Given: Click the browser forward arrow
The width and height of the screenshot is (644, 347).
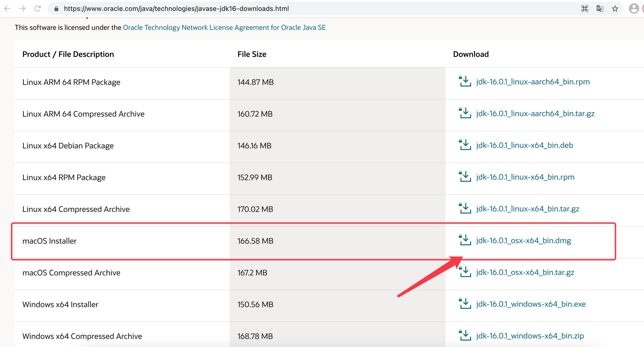Looking at the screenshot, I should 22,9.
